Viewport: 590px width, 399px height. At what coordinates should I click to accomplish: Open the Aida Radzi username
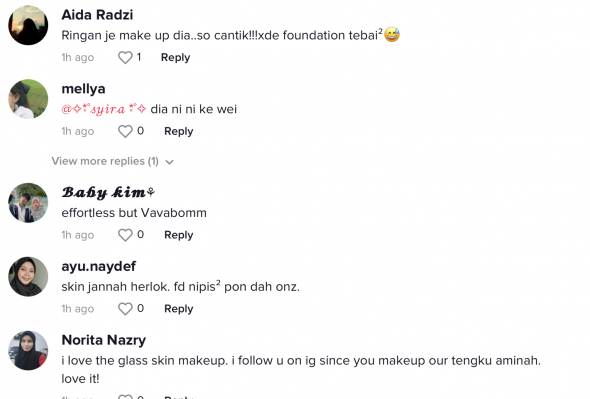97,15
